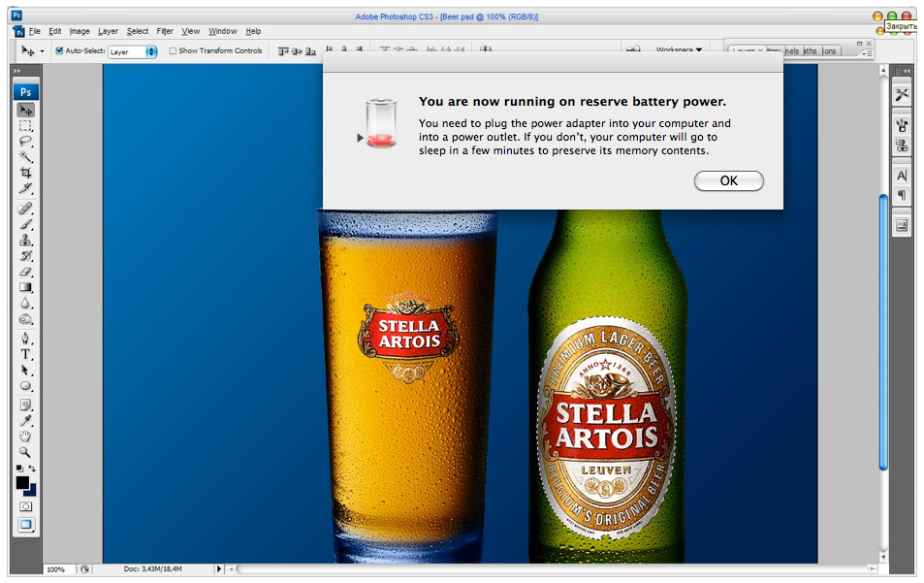Choose the Clone Stamp tool
The height and width of the screenshot is (583, 924).
click(x=26, y=240)
